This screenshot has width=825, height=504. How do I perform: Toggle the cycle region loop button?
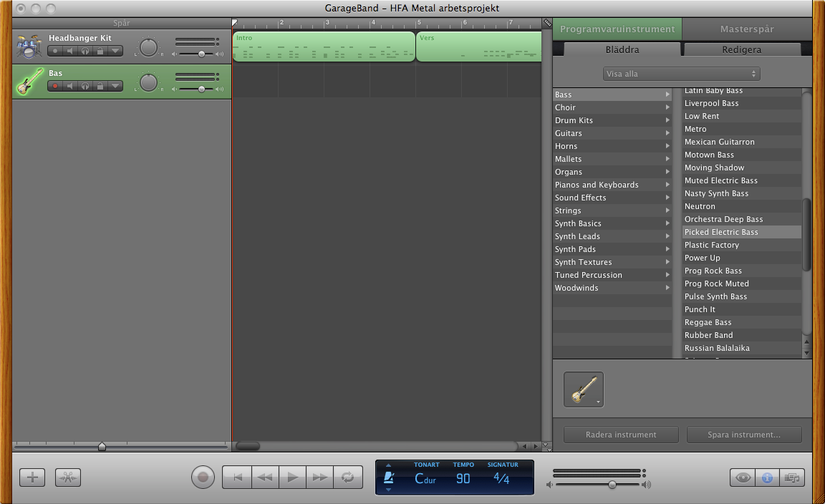[x=348, y=478]
